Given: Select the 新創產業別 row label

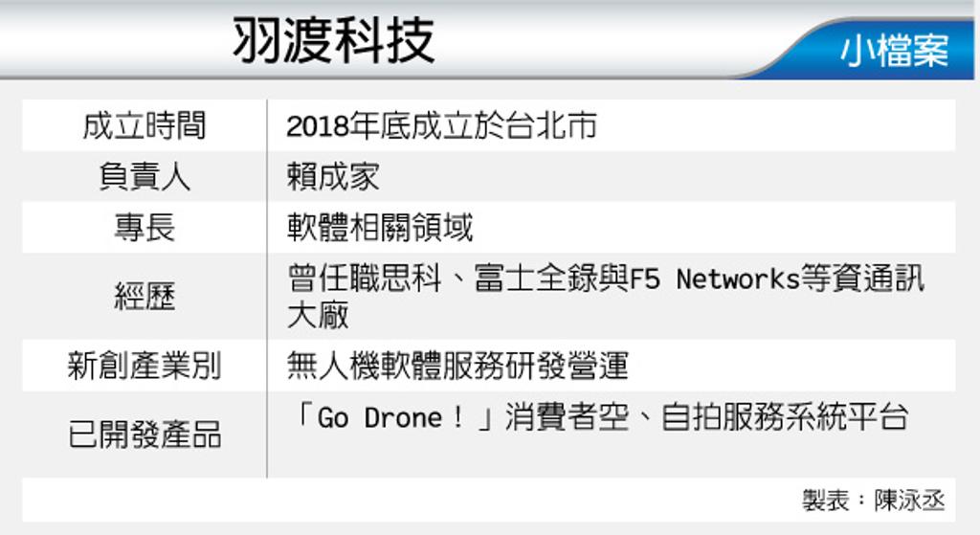Looking at the screenshot, I should point(145,366).
